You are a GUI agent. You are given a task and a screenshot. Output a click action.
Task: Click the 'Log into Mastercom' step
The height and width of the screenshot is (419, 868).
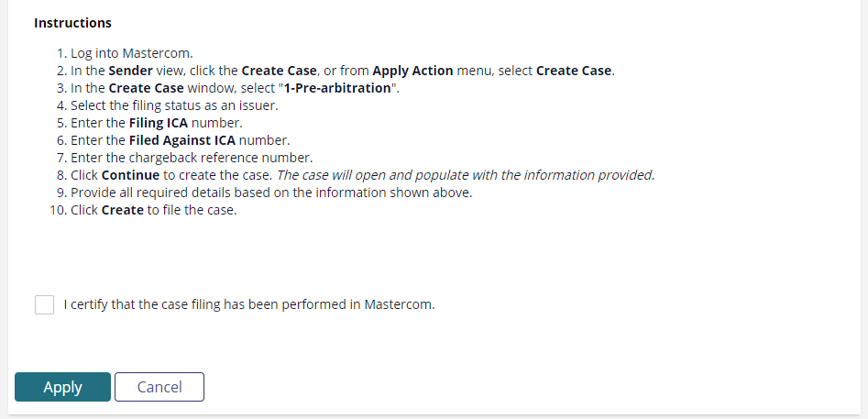(x=132, y=54)
